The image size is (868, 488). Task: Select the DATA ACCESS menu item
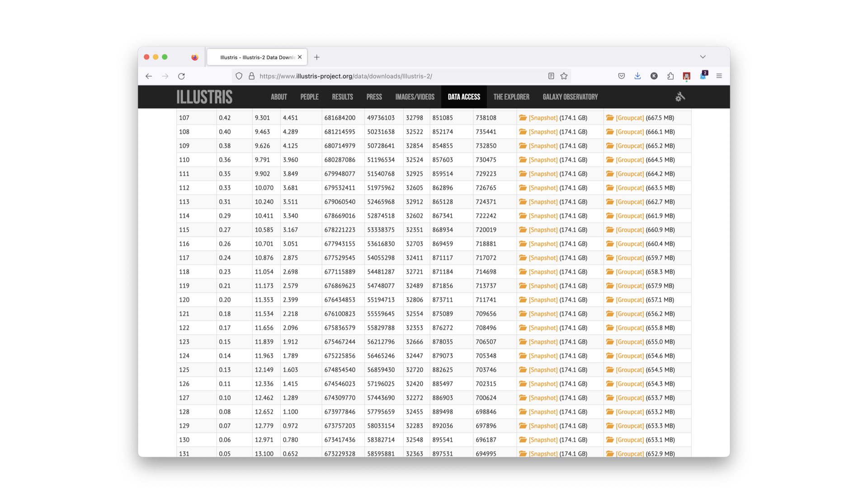click(464, 97)
